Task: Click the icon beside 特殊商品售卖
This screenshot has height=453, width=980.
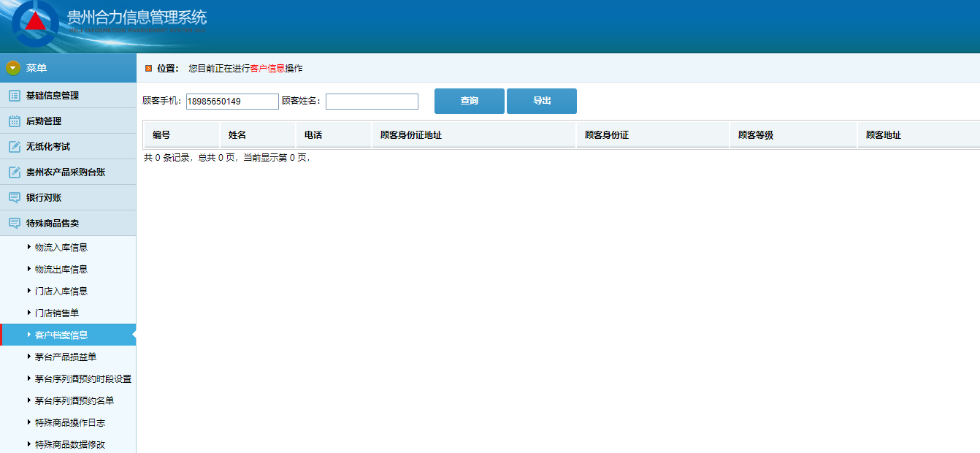Action: coord(14,224)
